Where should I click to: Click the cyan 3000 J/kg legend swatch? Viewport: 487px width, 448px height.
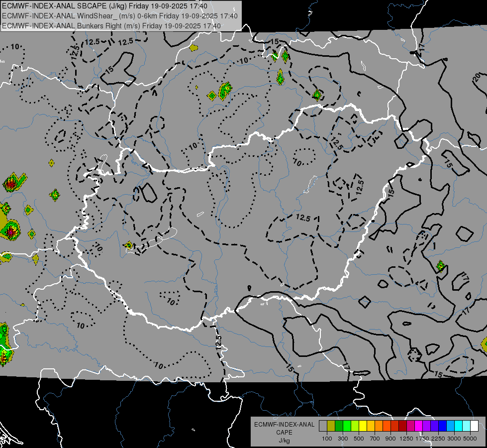click(459, 426)
